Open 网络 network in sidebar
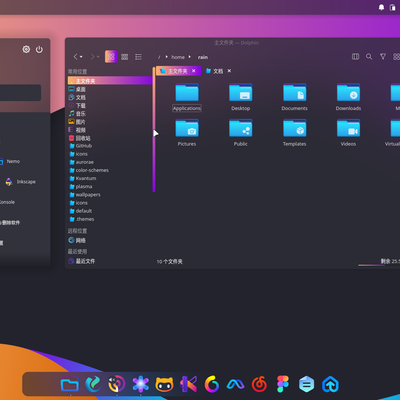Image resolution: width=400 pixels, height=400 pixels. (x=110, y=240)
